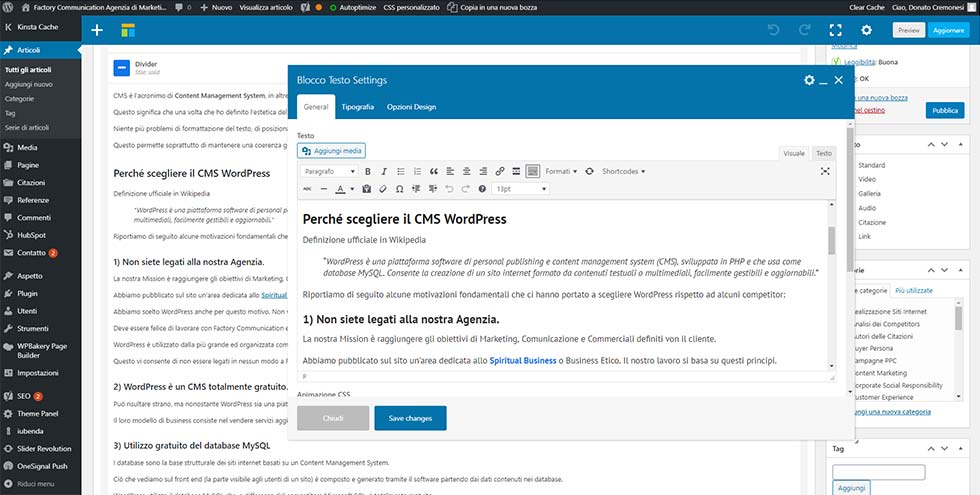Open keyboard shortcuts help icon

[482, 189]
